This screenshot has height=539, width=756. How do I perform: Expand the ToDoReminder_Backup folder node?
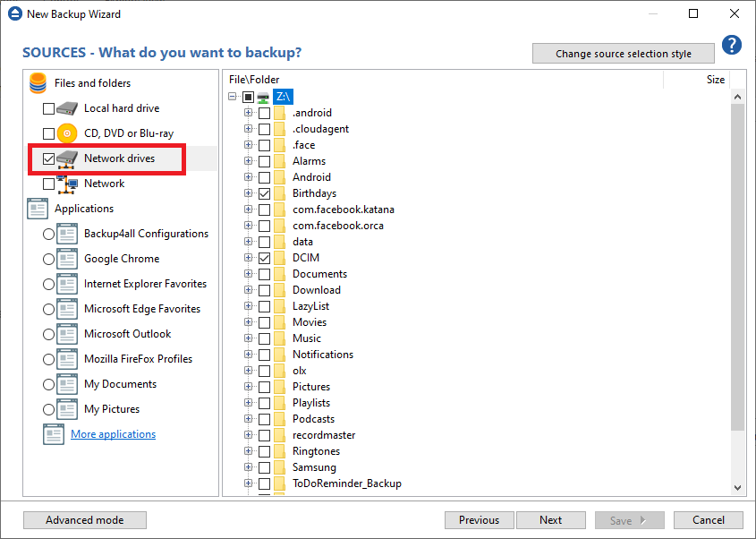pos(249,483)
